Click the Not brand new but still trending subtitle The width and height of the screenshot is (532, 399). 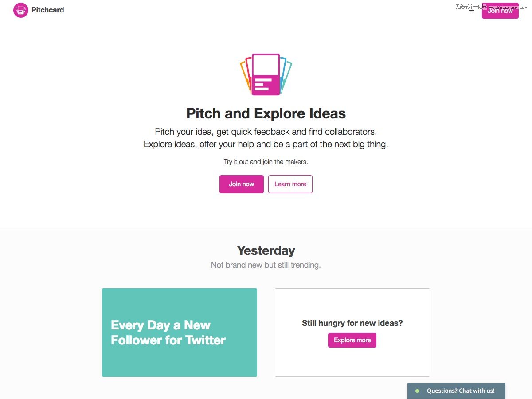(266, 265)
